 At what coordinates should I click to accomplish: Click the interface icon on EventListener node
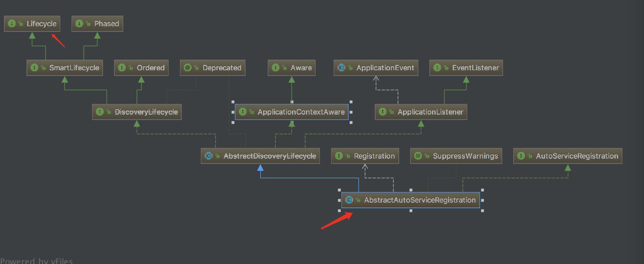(437, 68)
